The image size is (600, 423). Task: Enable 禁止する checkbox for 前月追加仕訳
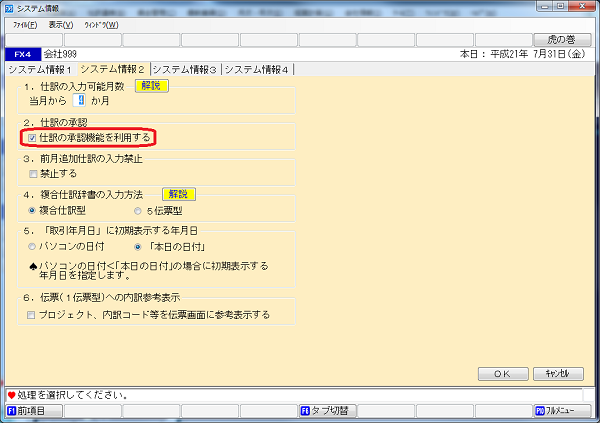[x=33, y=174]
